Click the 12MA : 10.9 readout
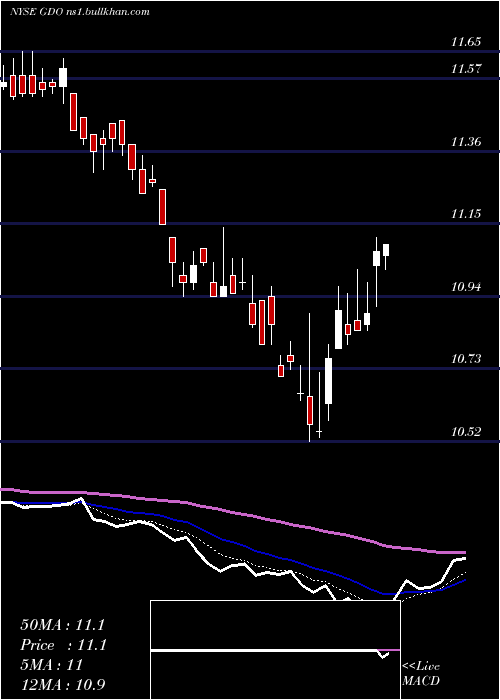This screenshot has width=500, height=700. 62,685
